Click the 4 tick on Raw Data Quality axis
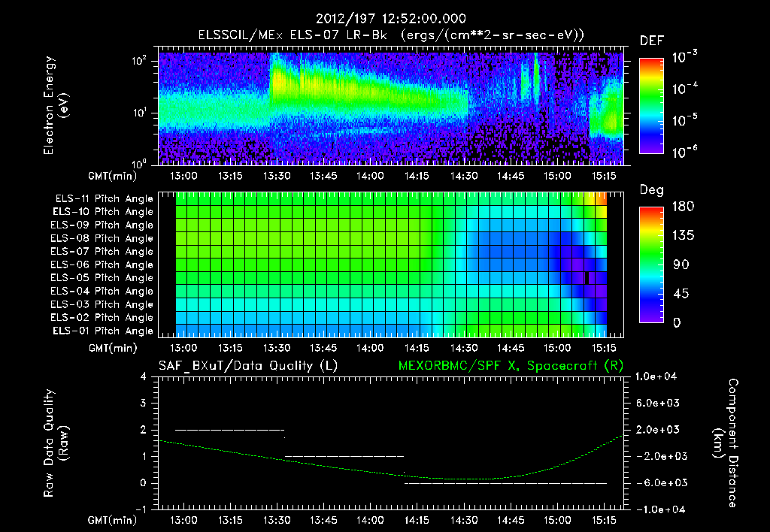 [144, 376]
